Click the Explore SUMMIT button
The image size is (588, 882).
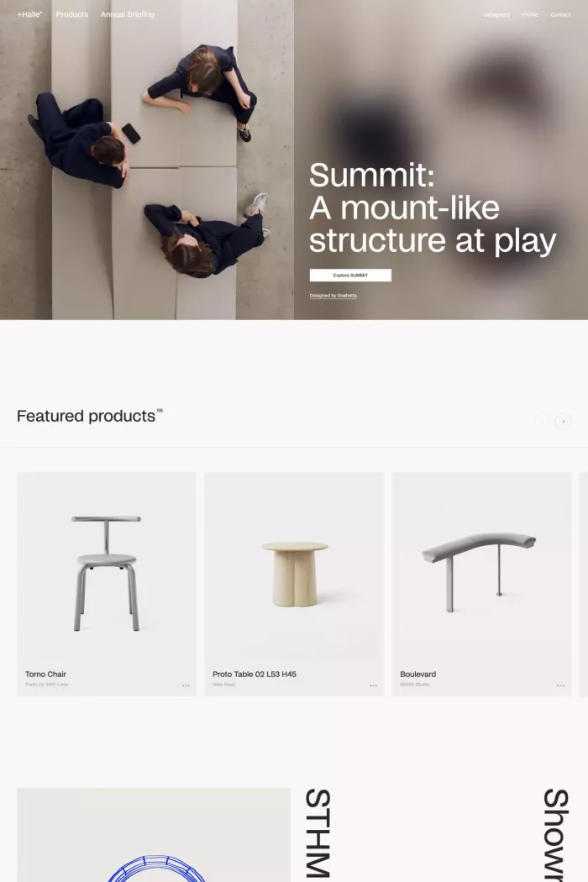point(350,275)
